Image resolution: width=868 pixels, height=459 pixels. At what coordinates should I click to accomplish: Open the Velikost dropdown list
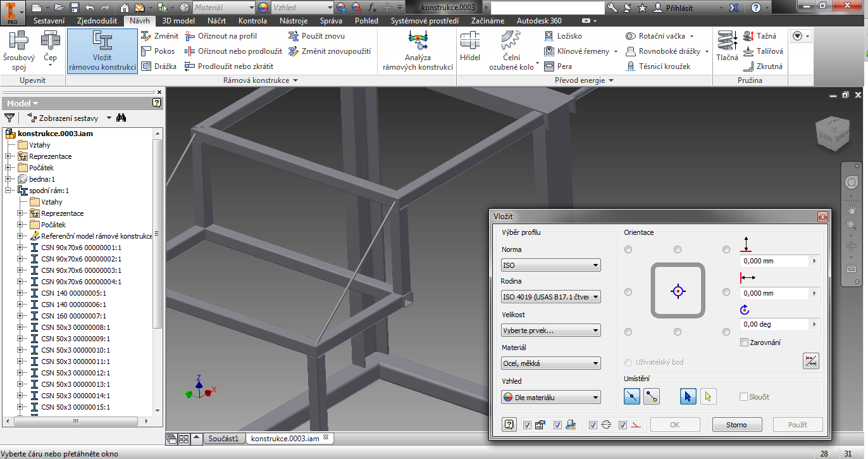[x=550, y=330]
